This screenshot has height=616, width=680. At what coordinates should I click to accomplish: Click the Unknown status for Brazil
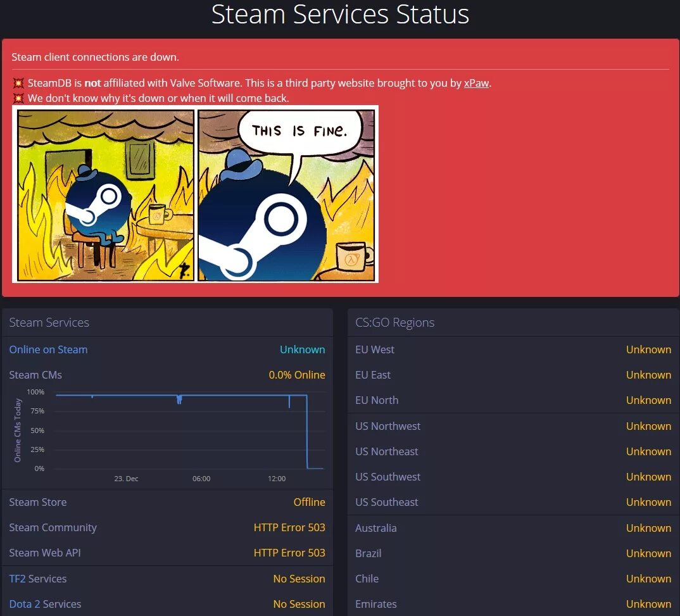(x=648, y=553)
